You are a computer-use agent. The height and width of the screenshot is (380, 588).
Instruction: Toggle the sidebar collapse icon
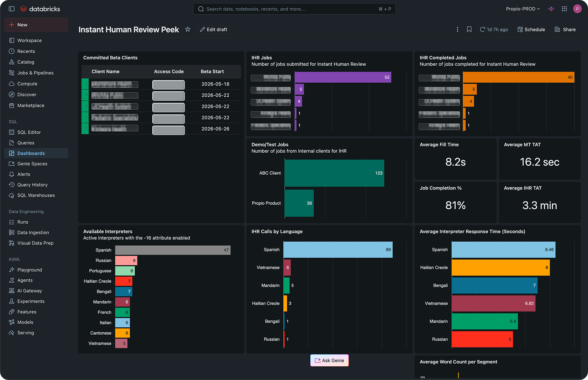12,9
